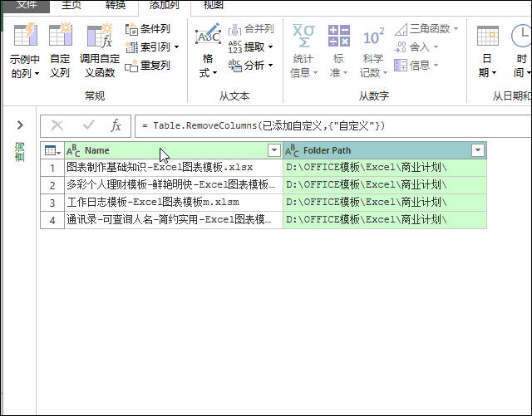Expand the 日期 dropdown arrow

click(494, 73)
